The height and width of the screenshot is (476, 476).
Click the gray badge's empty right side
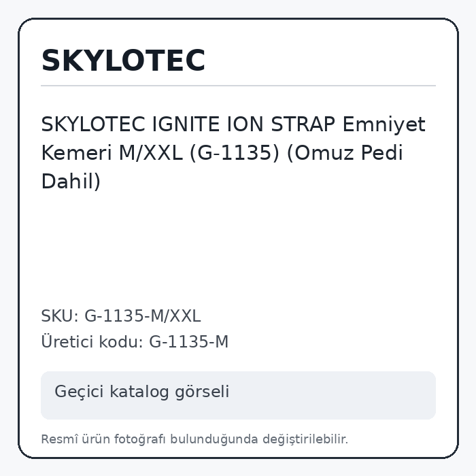point(334,395)
